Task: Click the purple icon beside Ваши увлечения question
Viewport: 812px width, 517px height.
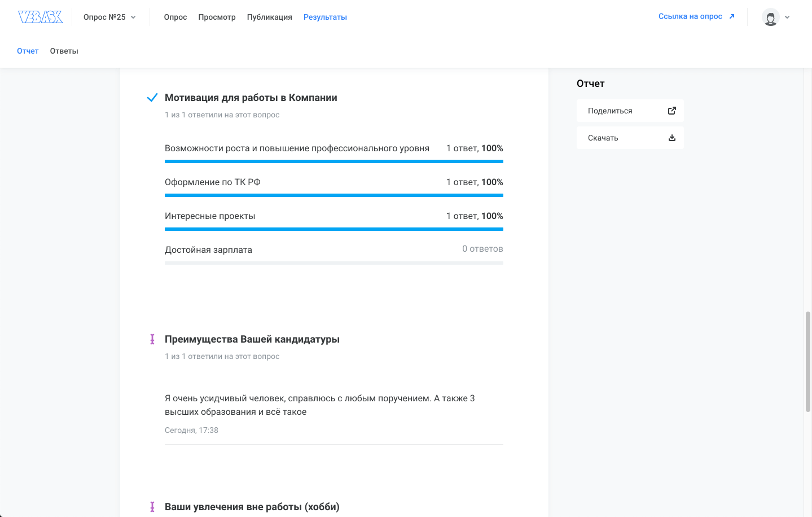Action: [152, 507]
